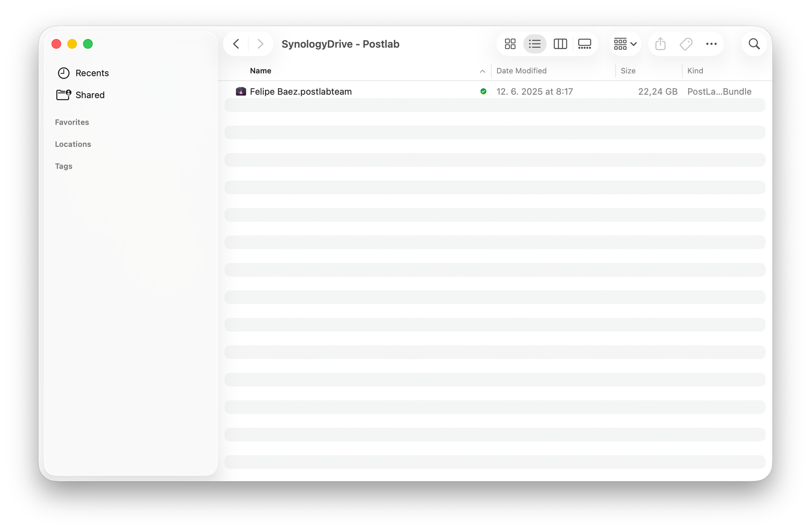Sort by the Name column header
Viewport: 811px width, 532px height.
[x=261, y=71]
